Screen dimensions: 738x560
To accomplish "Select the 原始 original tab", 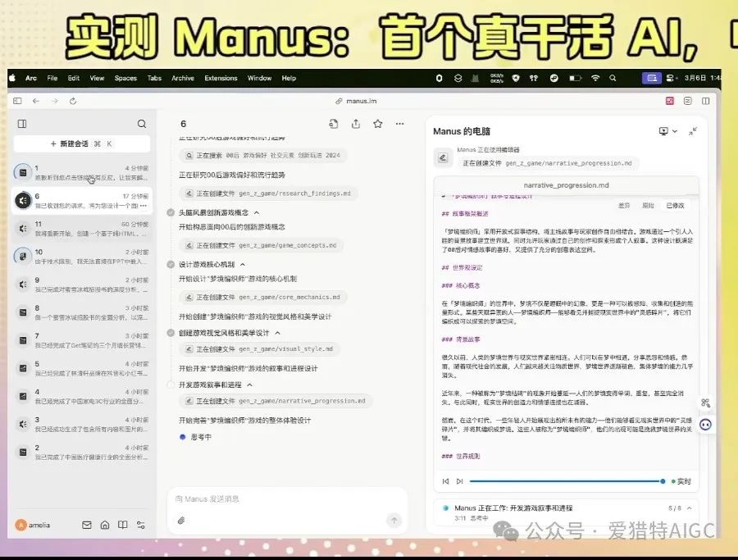I will tap(649, 206).
